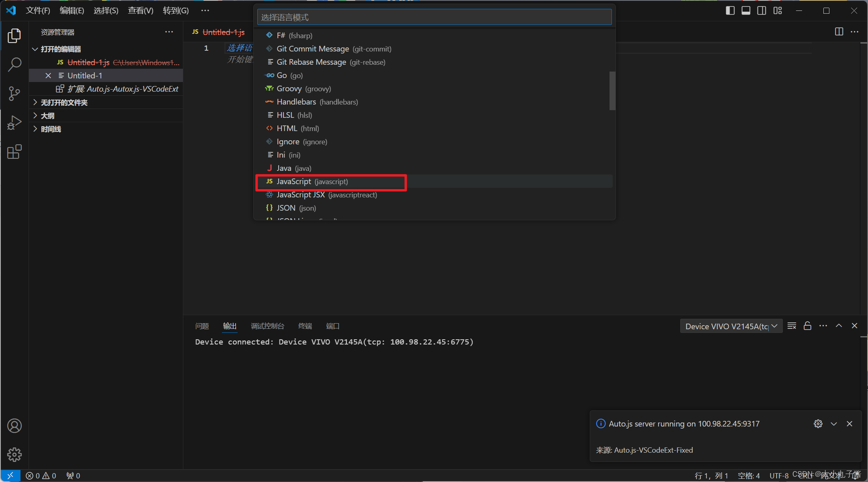Clear the output panel with the list icon

pyautogui.click(x=792, y=326)
